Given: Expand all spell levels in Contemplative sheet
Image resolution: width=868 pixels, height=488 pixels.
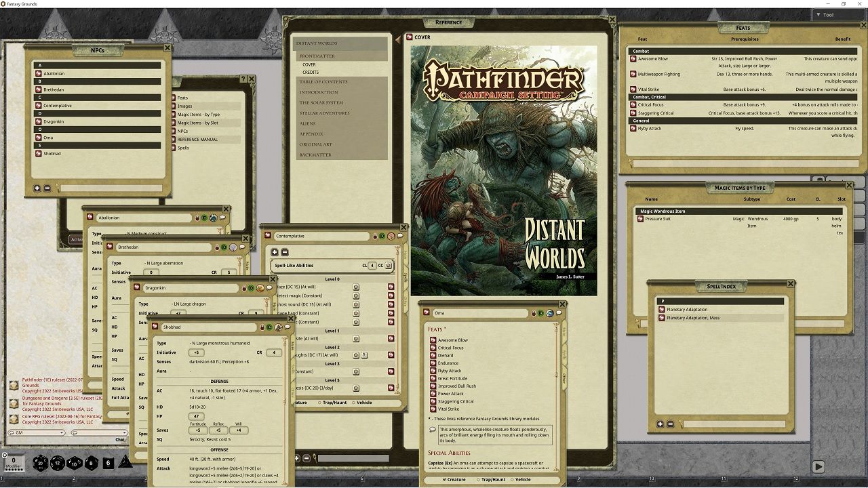Looking at the screenshot, I should tap(275, 252).
